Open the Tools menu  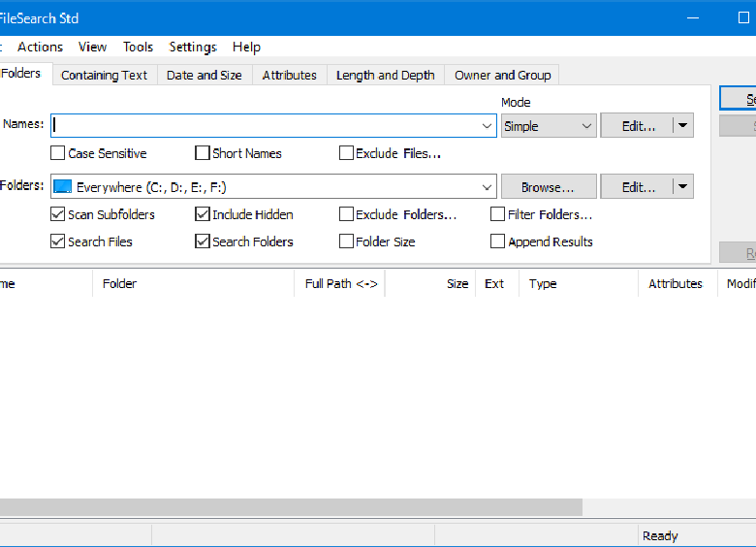138,47
